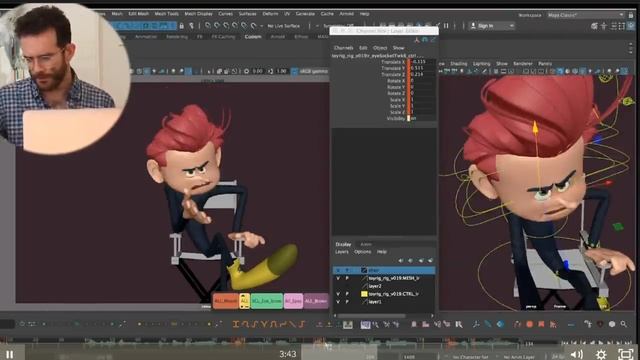Open the Mesh Tools menu in Maya

(166, 14)
